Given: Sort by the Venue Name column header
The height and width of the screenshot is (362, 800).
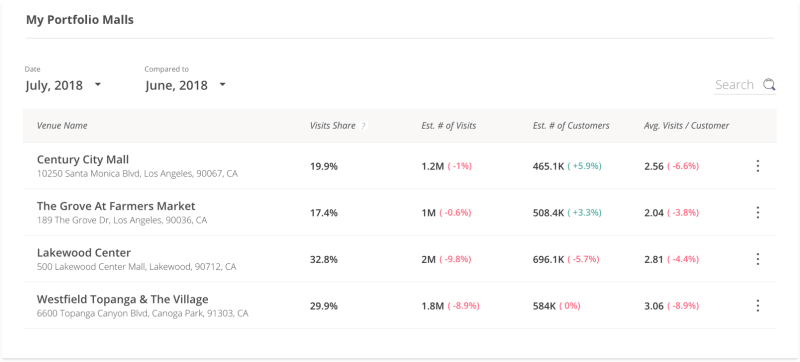Looking at the screenshot, I should coord(62,125).
